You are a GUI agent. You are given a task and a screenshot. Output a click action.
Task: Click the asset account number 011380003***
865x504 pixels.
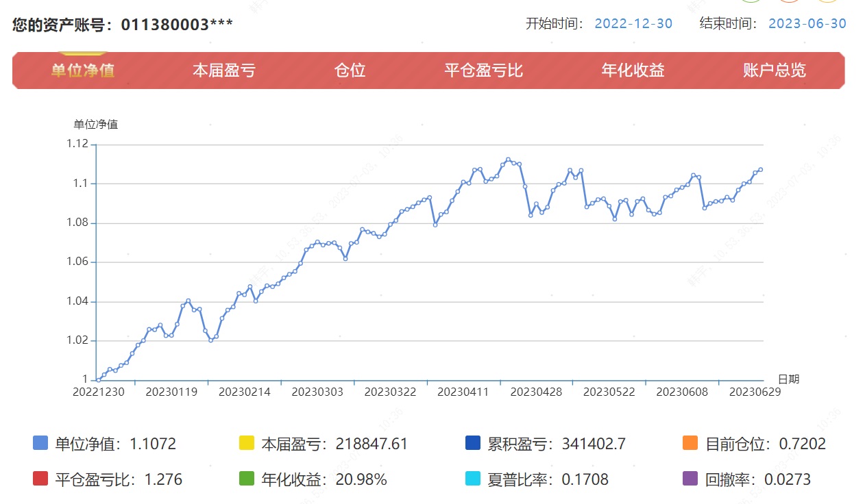pyautogui.click(x=177, y=25)
